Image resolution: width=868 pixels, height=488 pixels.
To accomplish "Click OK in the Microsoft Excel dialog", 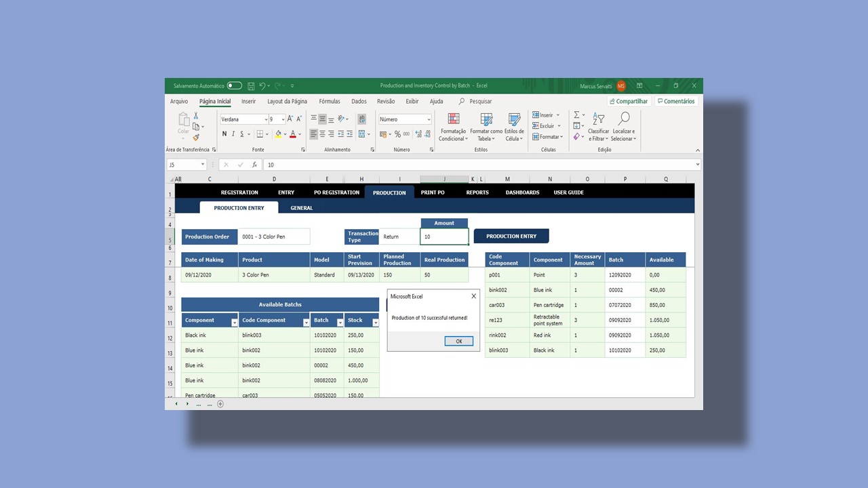I will pyautogui.click(x=458, y=341).
